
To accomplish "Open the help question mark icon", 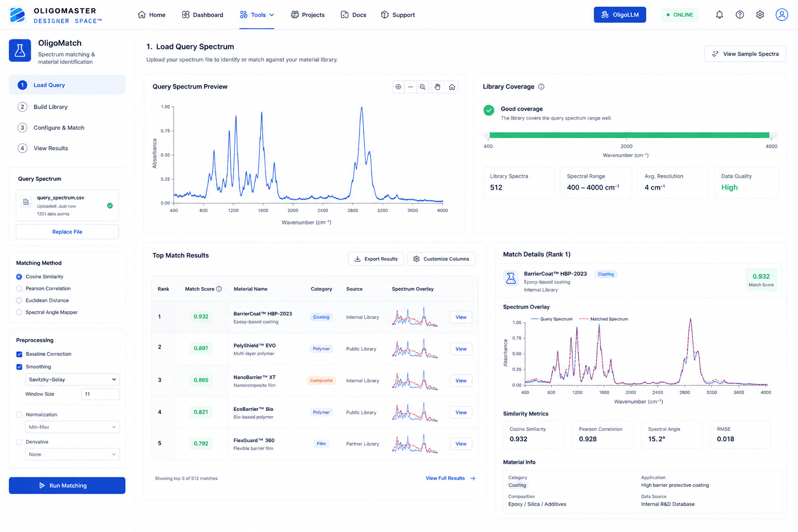I will pos(740,15).
